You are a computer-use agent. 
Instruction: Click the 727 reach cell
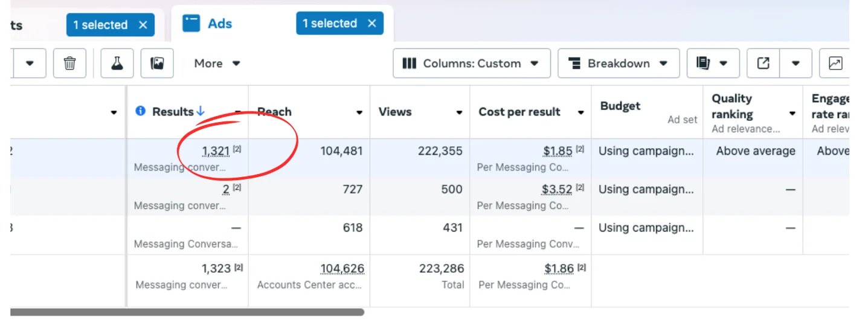point(352,189)
